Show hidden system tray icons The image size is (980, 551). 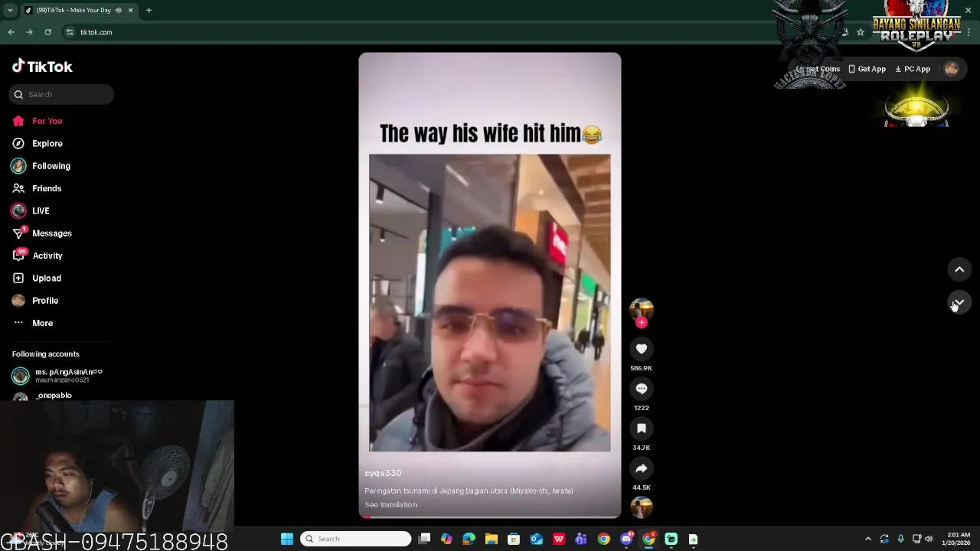tap(867, 539)
